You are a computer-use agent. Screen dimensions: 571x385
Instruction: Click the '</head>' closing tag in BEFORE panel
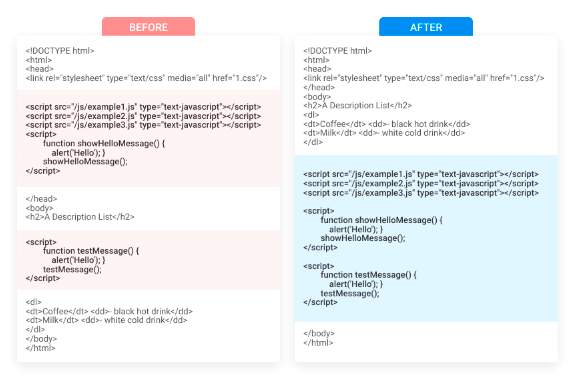pyautogui.click(x=42, y=199)
